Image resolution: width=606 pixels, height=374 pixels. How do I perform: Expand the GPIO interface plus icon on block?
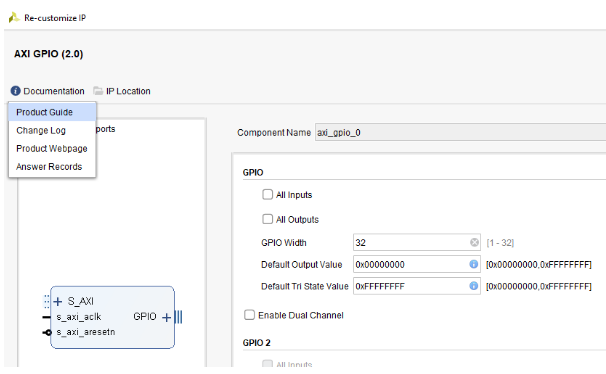167,318
